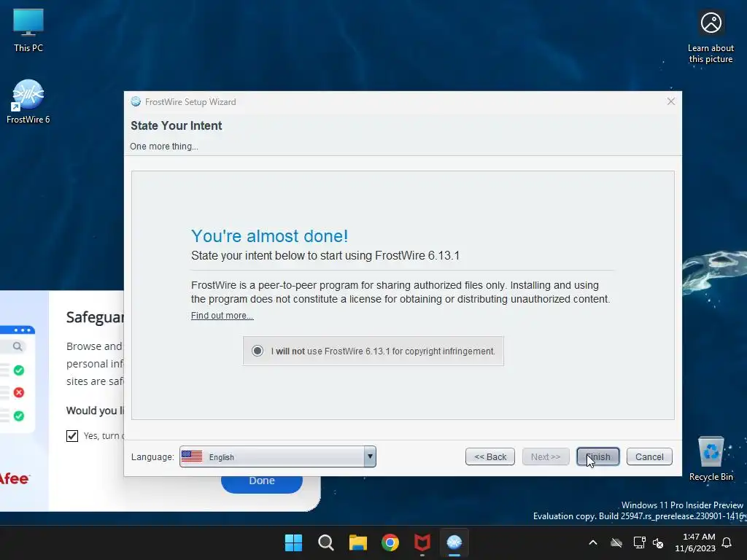Click the 'You're almost done!' heading

[270, 236]
